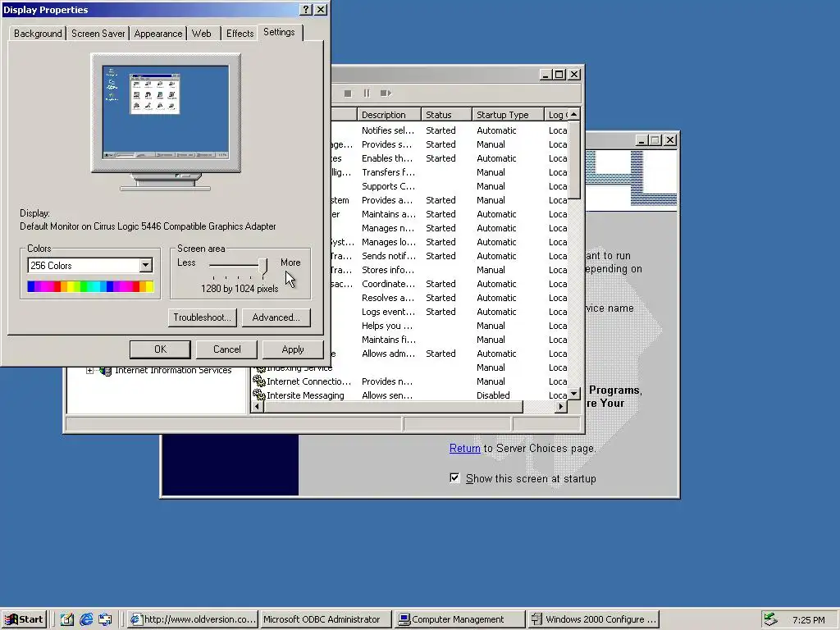
Task: Select the Settings tab
Action: (x=279, y=32)
